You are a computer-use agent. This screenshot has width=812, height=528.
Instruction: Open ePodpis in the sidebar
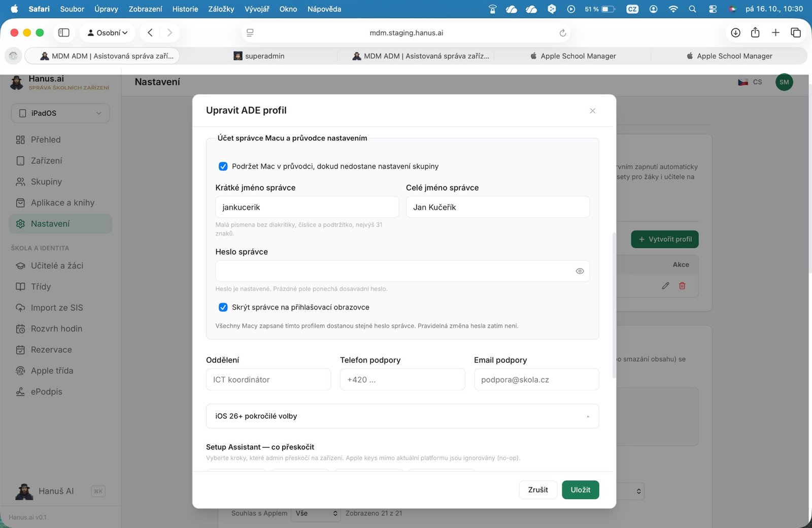click(60, 392)
